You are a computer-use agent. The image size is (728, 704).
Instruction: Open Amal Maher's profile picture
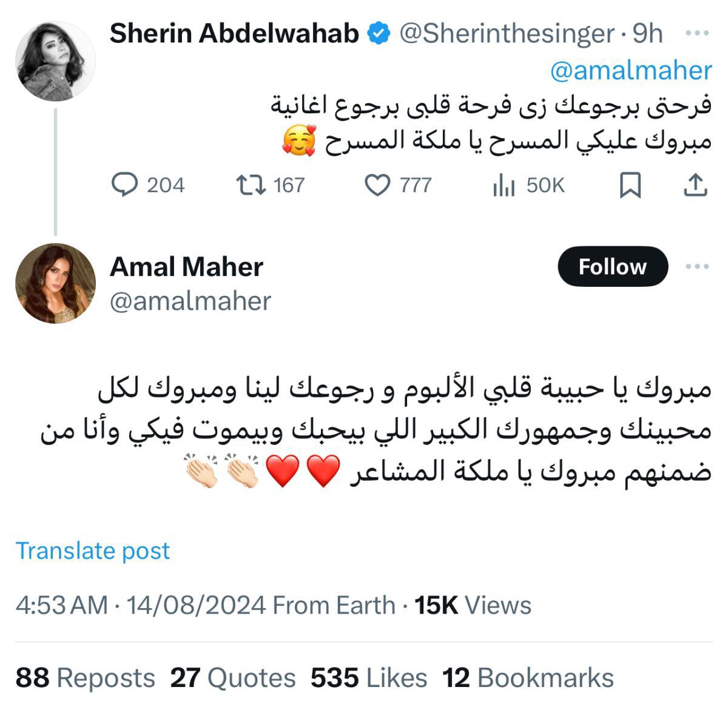(55, 283)
